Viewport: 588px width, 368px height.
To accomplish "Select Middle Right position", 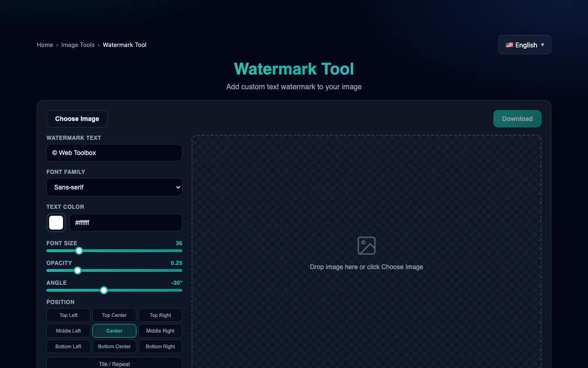I will pyautogui.click(x=160, y=331).
